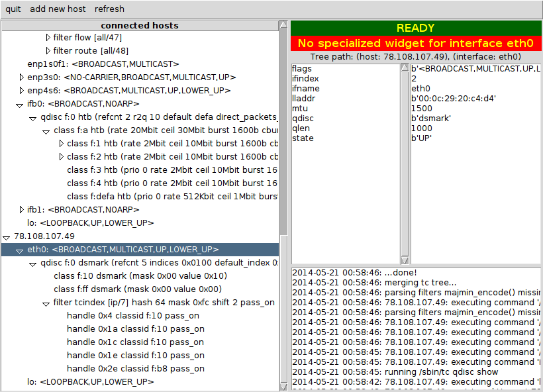Collapse the 78.108.107.49 host node
543x392 pixels.
pyautogui.click(x=6, y=237)
